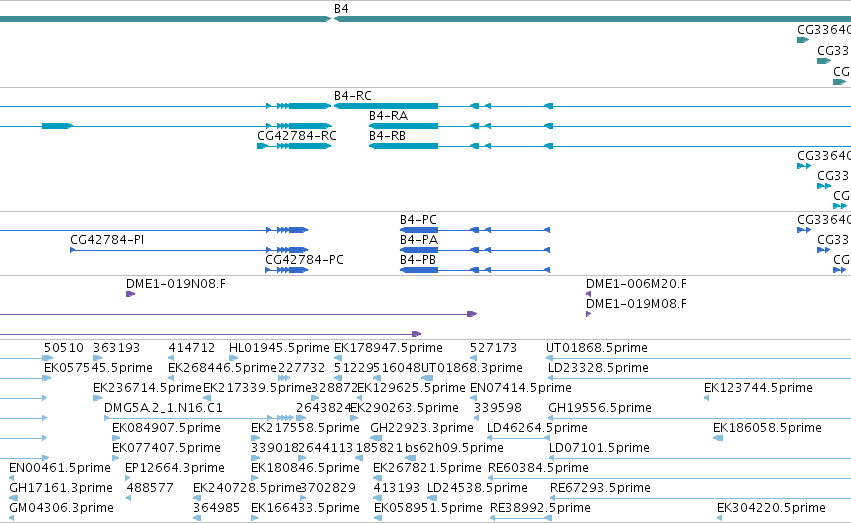Select the B4 gene label

pyautogui.click(x=341, y=9)
